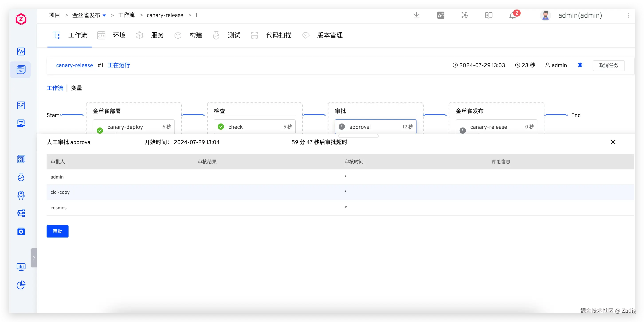Switch to the 变量 tab
Image resolution: width=644 pixels, height=322 pixels.
point(77,88)
